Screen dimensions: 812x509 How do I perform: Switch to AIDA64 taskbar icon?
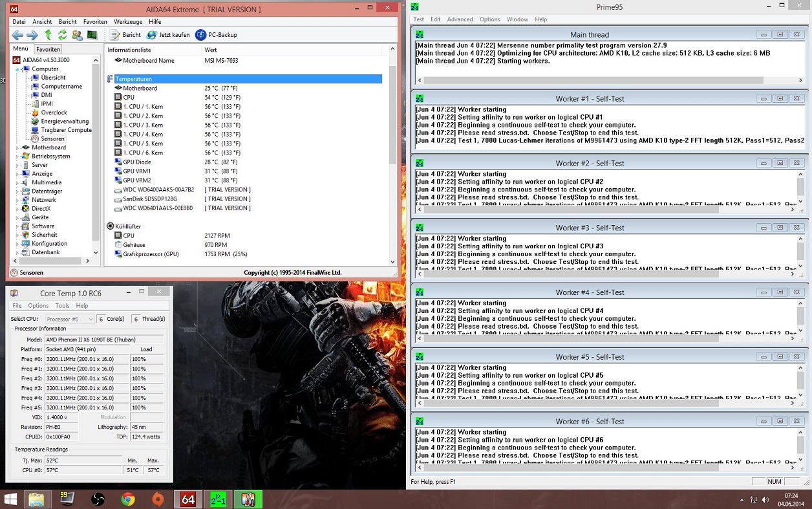coord(188,499)
